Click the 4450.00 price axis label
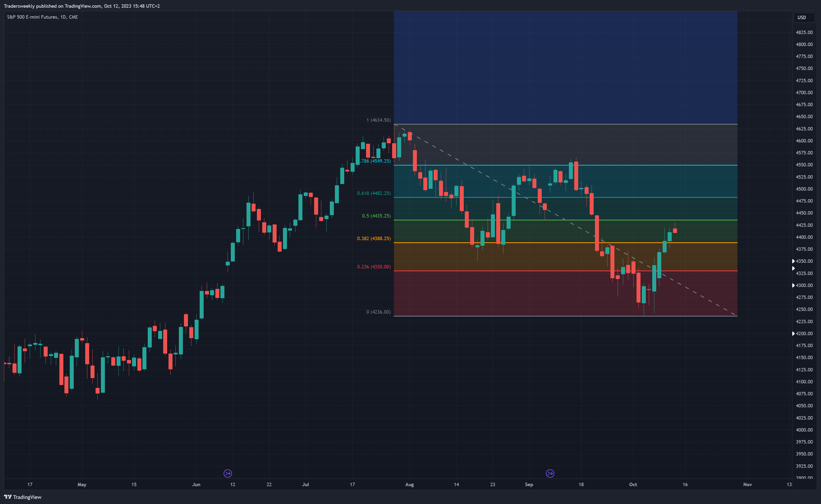Viewport: 821px width, 504px height. (x=804, y=213)
